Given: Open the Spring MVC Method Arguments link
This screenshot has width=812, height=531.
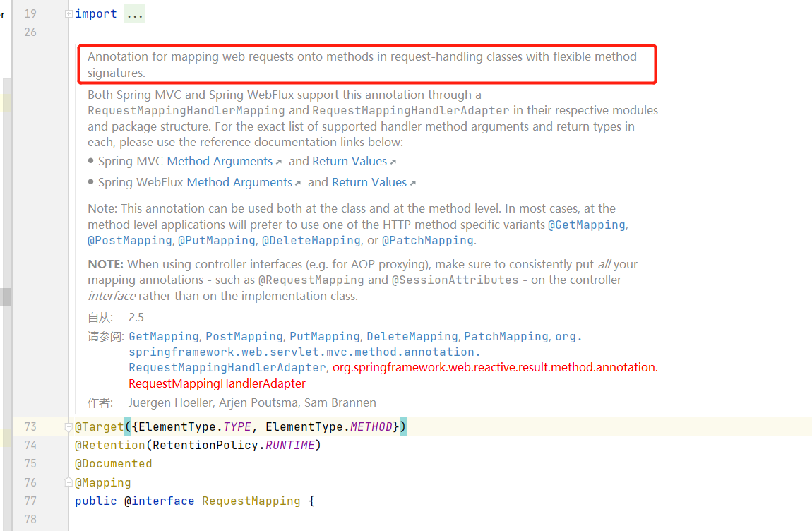Looking at the screenshot, I should pos(220,161).
